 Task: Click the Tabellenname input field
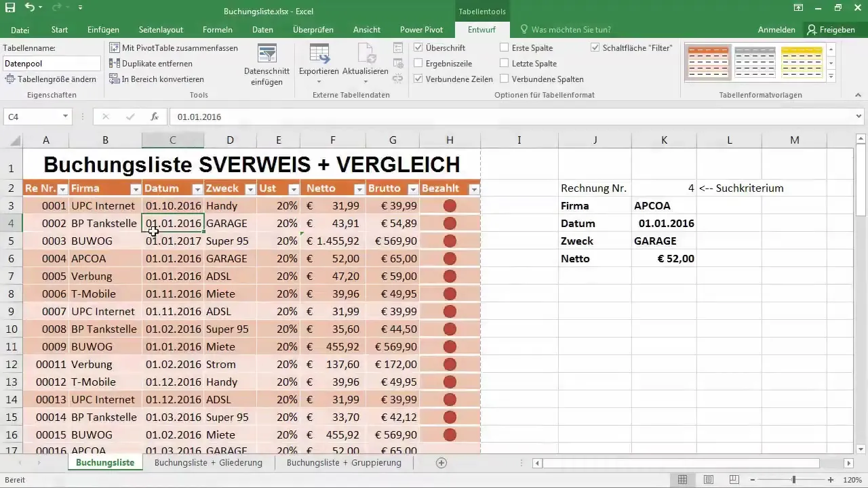pos(51,64)
